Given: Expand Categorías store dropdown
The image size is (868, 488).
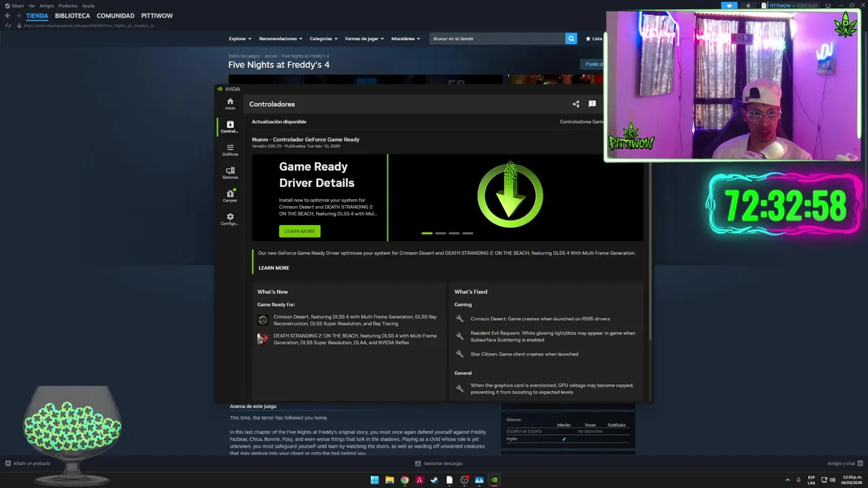Looking at the screenshot, I should coord(323,39).
